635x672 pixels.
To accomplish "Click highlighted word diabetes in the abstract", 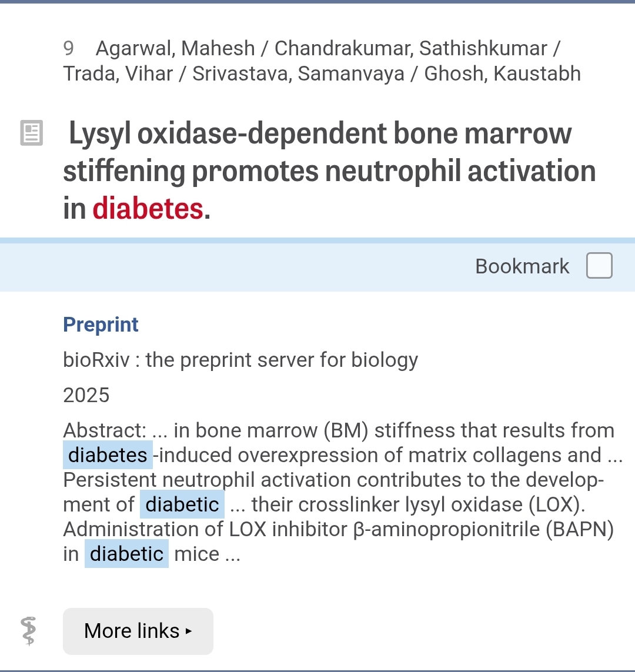I will tap(108, 455).
